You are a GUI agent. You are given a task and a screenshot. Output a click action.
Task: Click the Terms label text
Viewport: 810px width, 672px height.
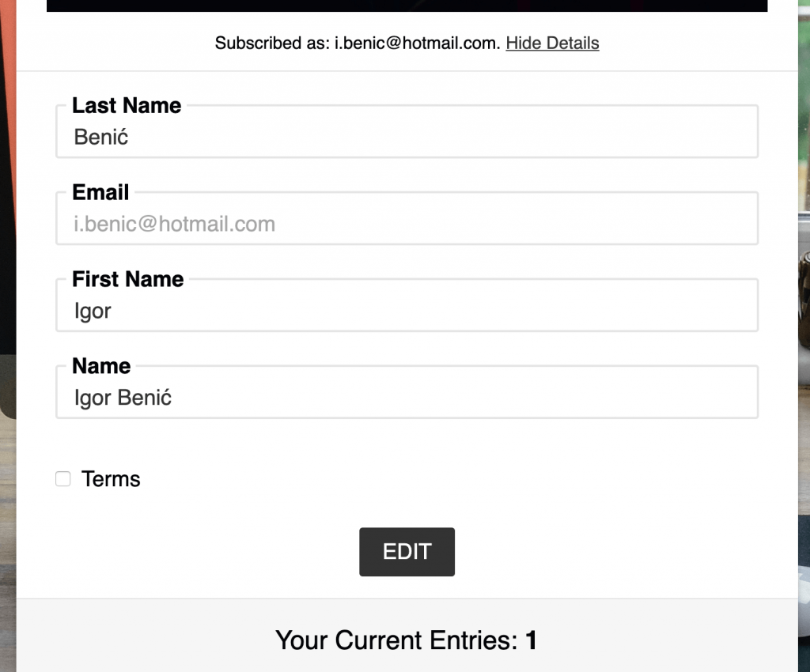coord(111,479)
